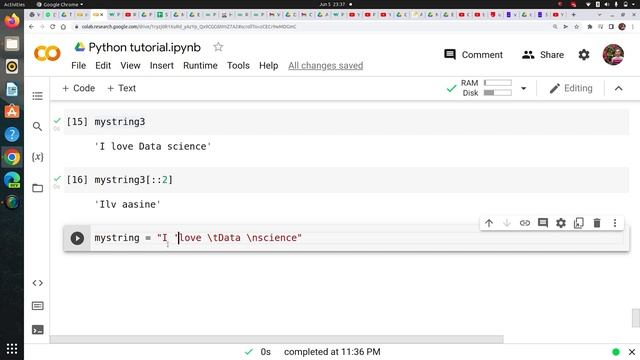Go back in Chrome

[31, 27]
